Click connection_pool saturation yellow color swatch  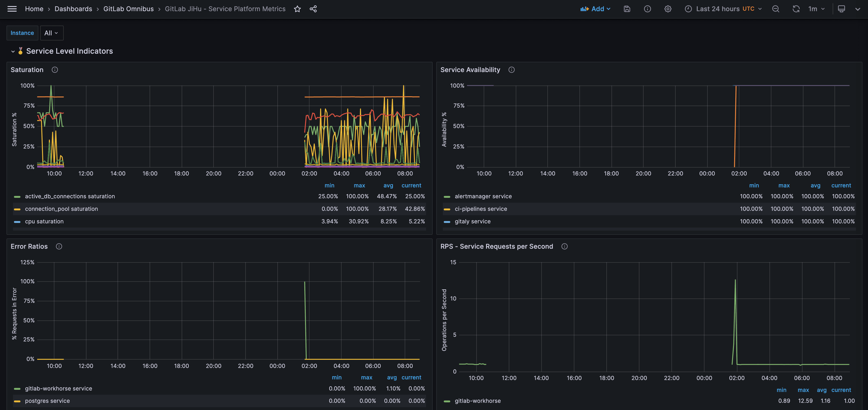[17, 209]
